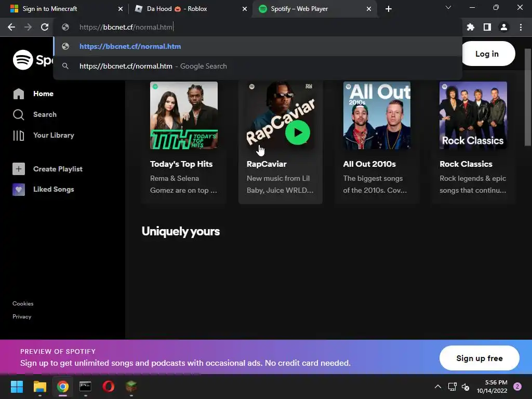Choose the Google Search suggestion row

[x=258, y=66]
